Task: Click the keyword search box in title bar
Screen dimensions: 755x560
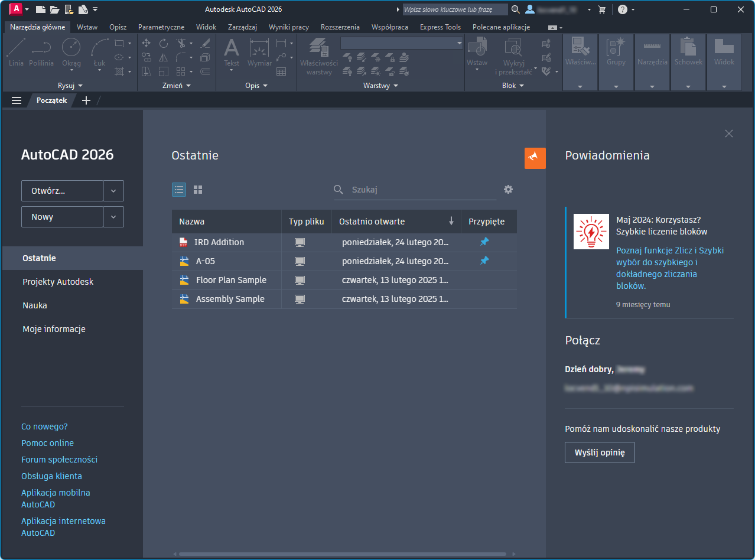Action: 455,9
